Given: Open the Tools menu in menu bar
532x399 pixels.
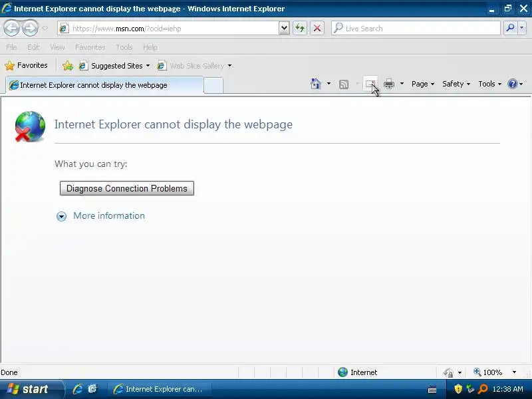Looking at the screenshot, I should click(124, 47).
